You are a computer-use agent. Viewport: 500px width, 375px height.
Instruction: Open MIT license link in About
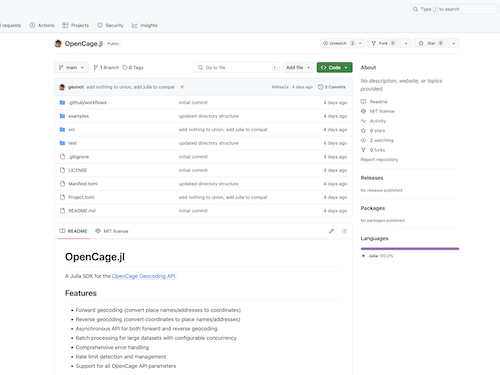click(382, 111)
